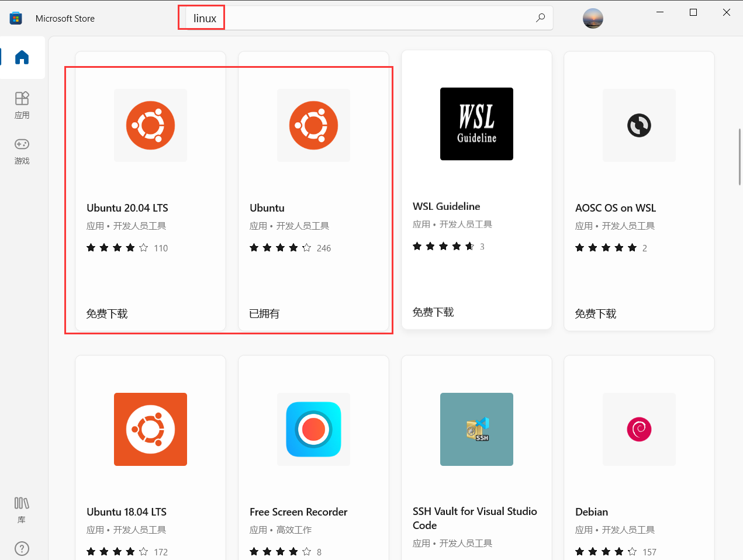Minimize the Microsoft Store window

(660, 12)
